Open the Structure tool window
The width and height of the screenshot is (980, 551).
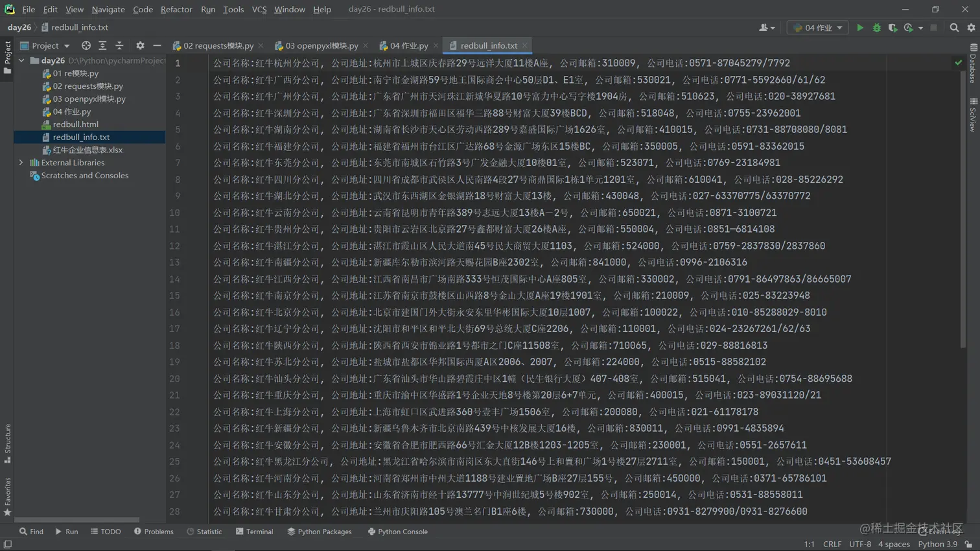pos(8,443)
